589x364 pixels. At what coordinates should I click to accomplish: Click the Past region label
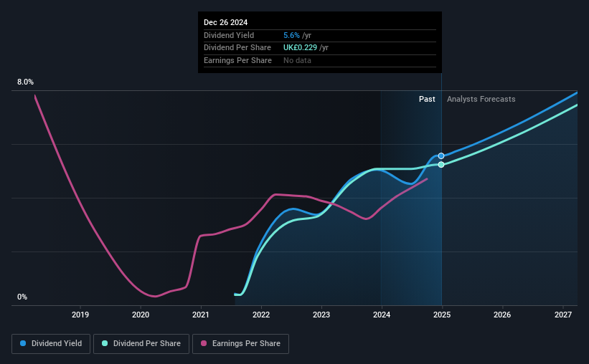427,99
